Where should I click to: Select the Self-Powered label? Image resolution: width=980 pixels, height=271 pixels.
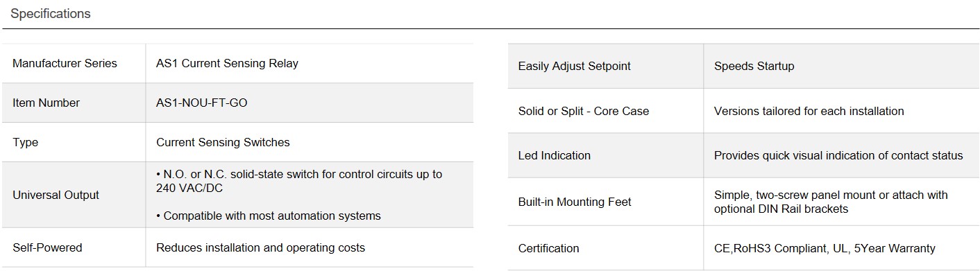pos(47,247)
